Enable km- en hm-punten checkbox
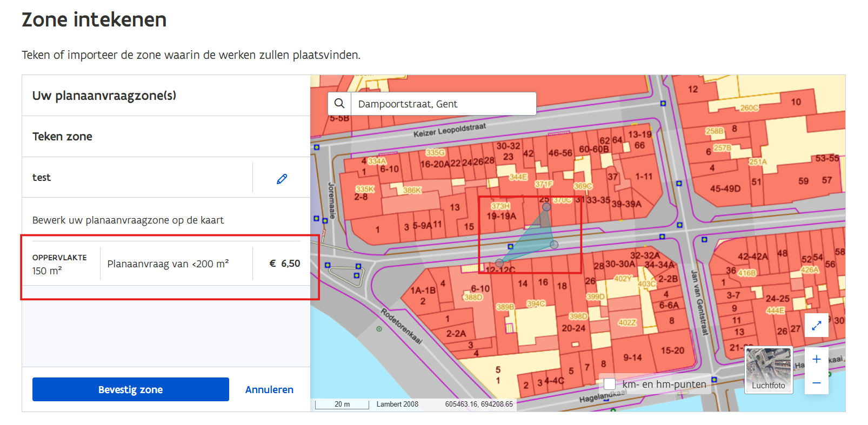 click(610, 384)
